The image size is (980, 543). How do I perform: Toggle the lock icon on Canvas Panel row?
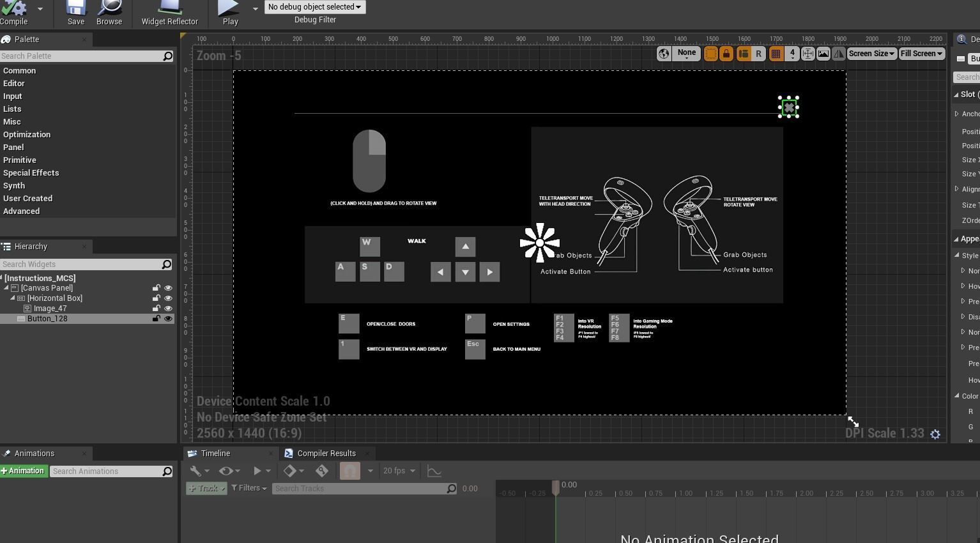point(156,288)
